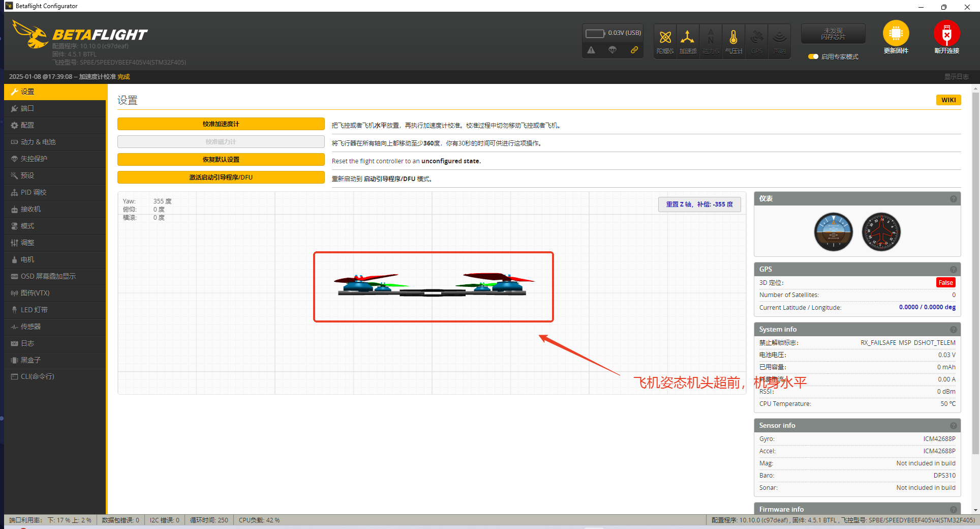Open the 配置 (Configuration) tab

[55, 125]
